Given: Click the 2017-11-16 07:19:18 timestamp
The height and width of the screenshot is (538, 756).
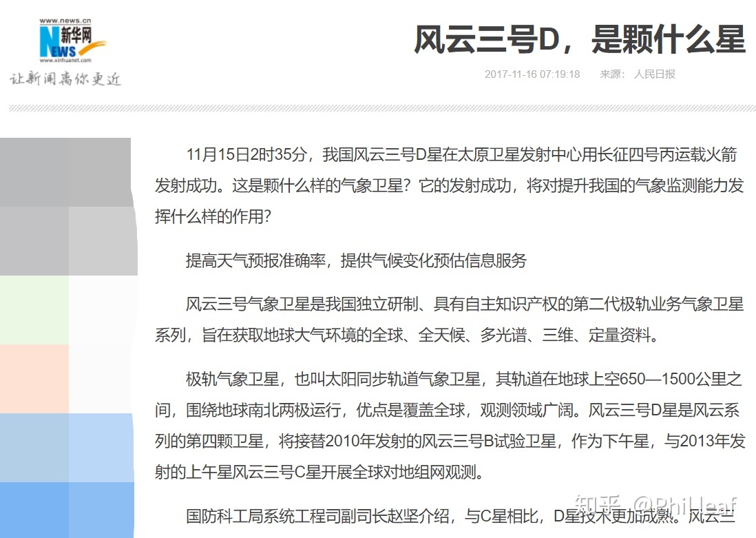Looking at the screenshot, I should tap(532, 74).
